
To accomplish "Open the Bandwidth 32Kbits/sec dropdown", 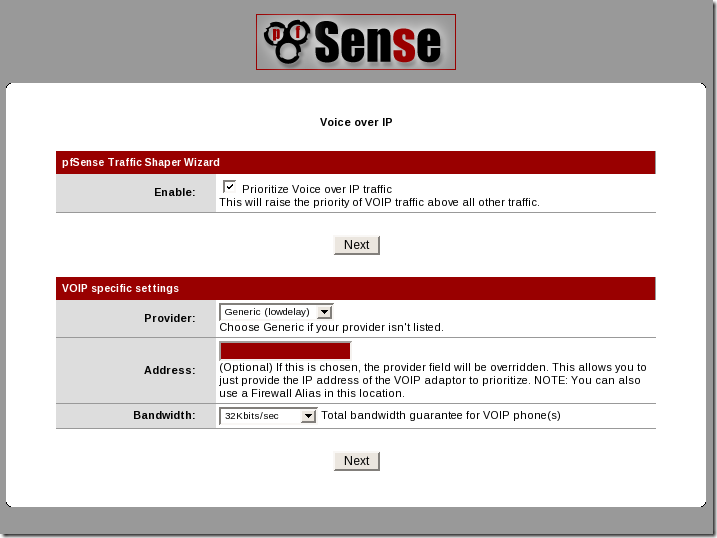I will click(268, 416).
